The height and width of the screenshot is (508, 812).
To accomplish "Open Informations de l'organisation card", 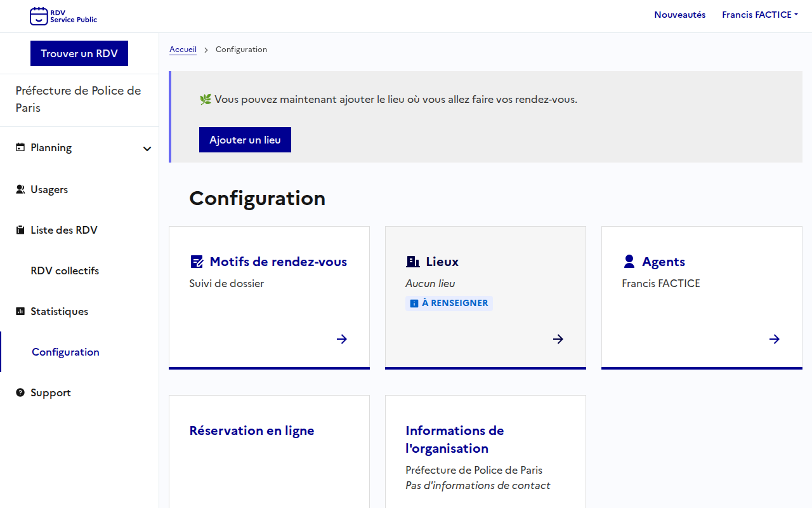I will (x=454, y=439).
